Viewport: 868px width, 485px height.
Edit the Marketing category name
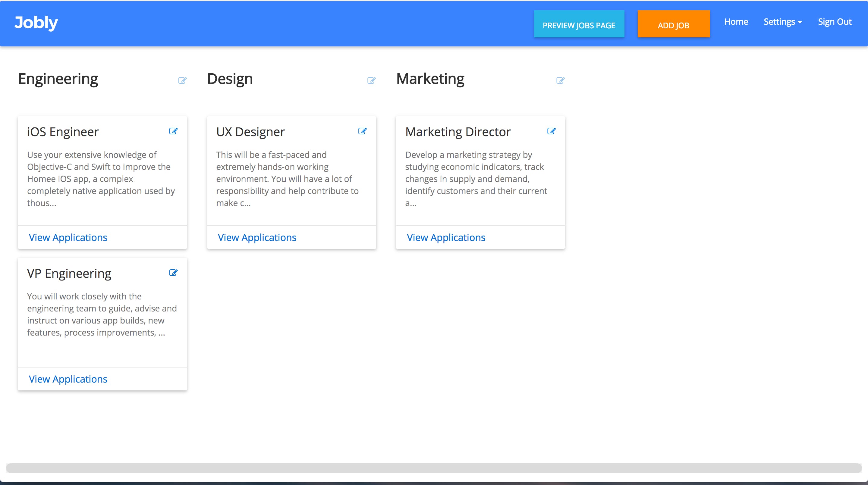560,80
